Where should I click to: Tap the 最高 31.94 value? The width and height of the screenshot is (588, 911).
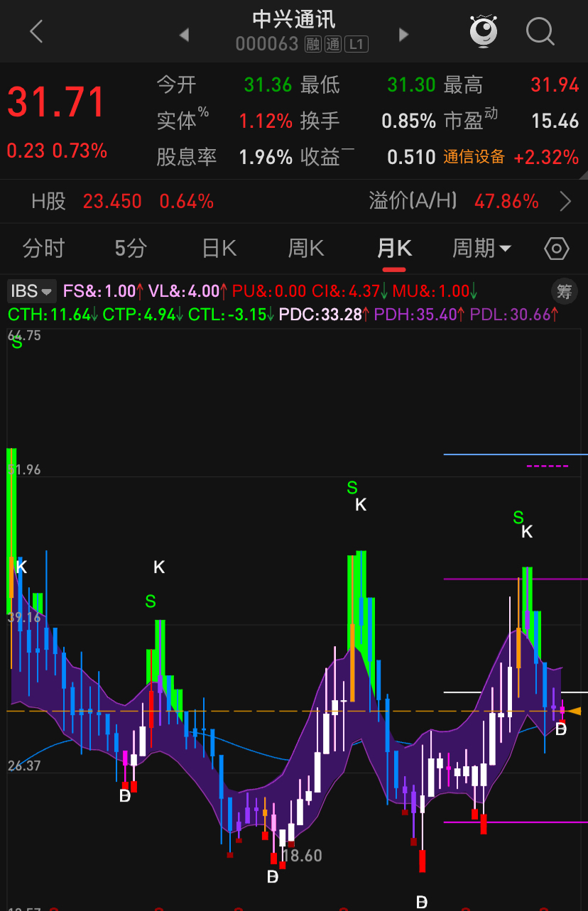tap(555, 85)
